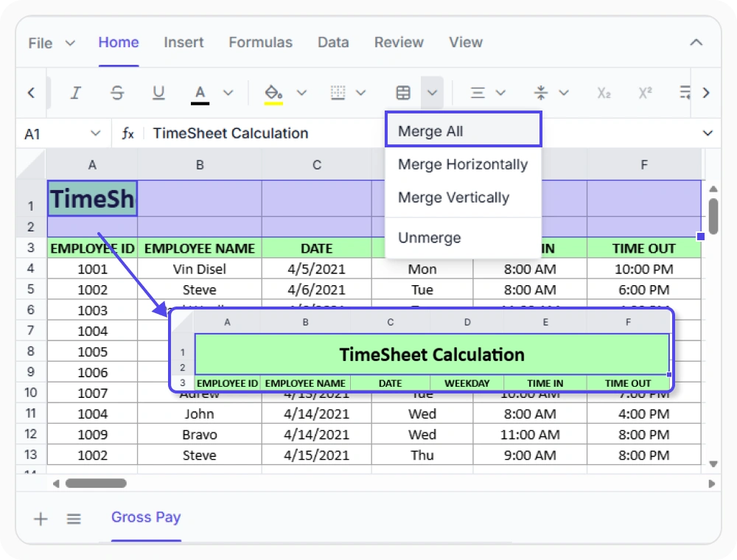The height and width of the screenshot is (560, 737).
Task: Click the Bravo name cell
Action: pos(200,434)
